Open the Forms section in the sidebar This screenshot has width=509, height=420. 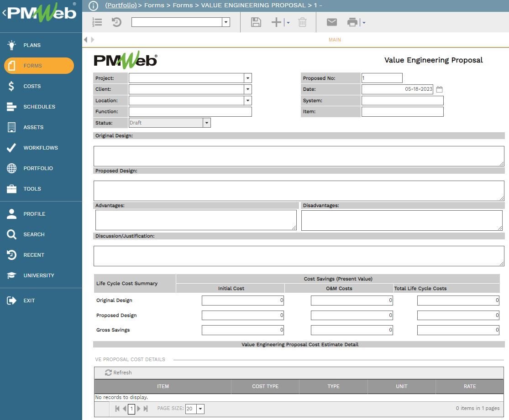click(32, 65)
